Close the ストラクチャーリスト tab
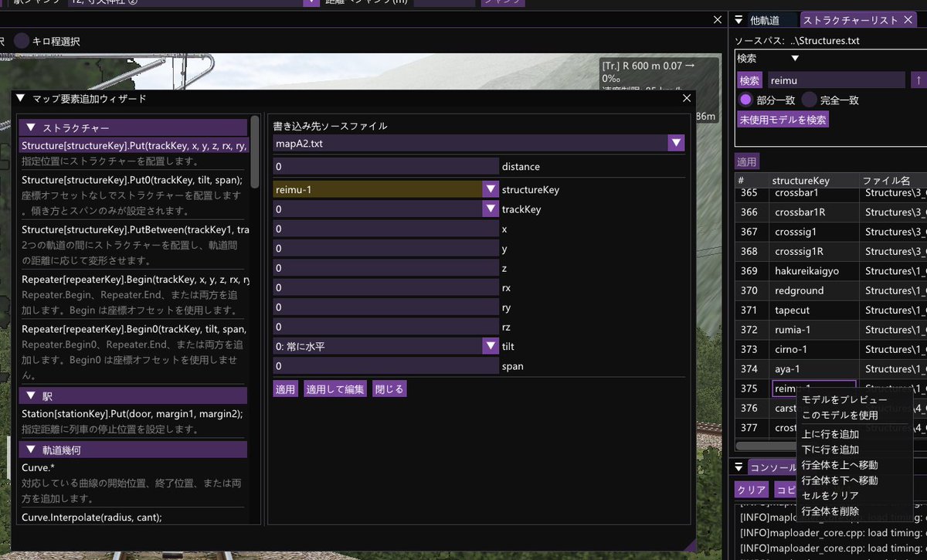The width and height of the screenshot is (927, 560). 908,20
